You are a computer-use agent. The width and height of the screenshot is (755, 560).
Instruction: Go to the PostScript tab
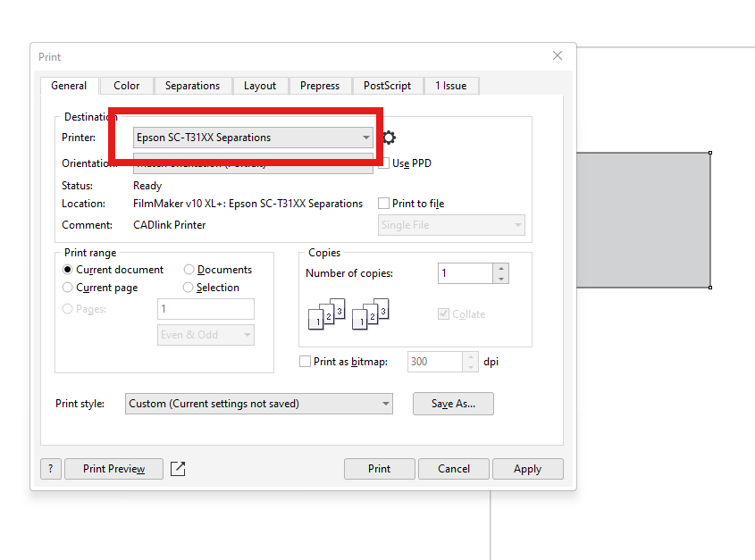[387, 86]
